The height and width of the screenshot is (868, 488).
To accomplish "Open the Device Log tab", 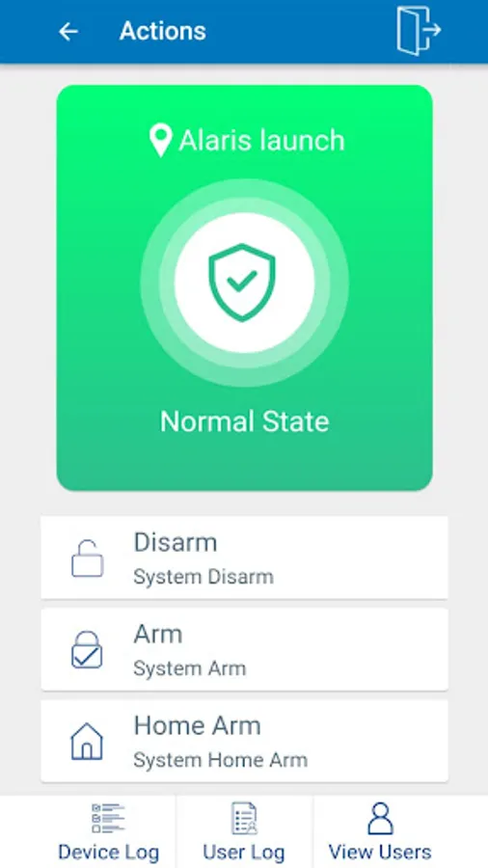I will (108, 832).
